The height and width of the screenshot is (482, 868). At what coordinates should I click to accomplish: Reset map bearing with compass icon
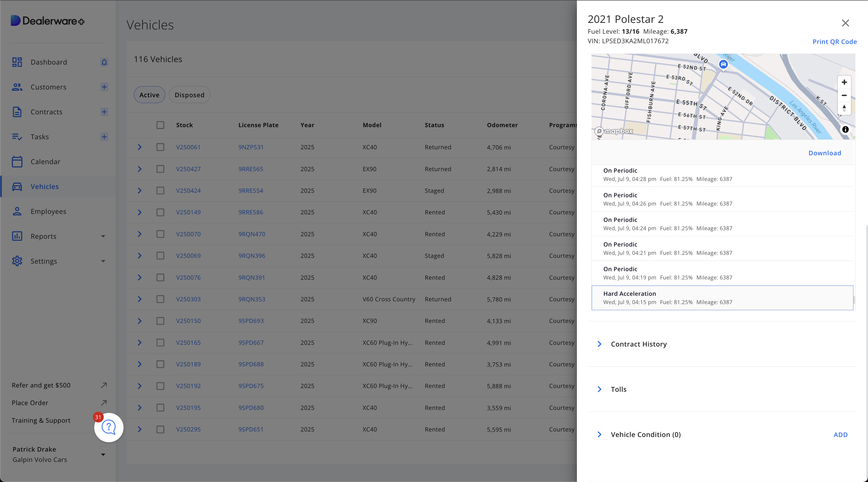click(844, 108)
